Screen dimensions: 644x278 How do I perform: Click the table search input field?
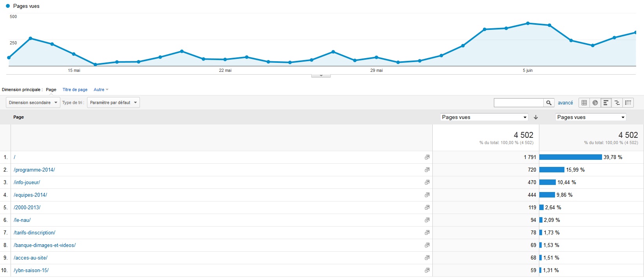518,103
